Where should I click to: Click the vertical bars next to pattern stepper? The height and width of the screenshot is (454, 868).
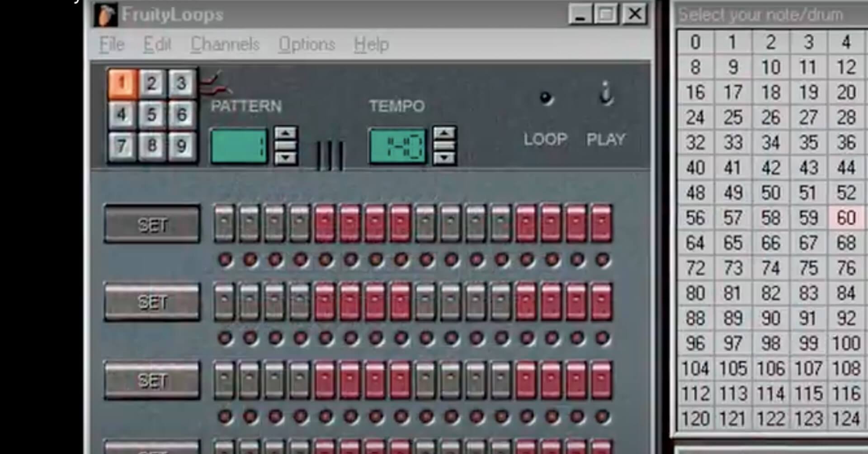pos(330,156)
